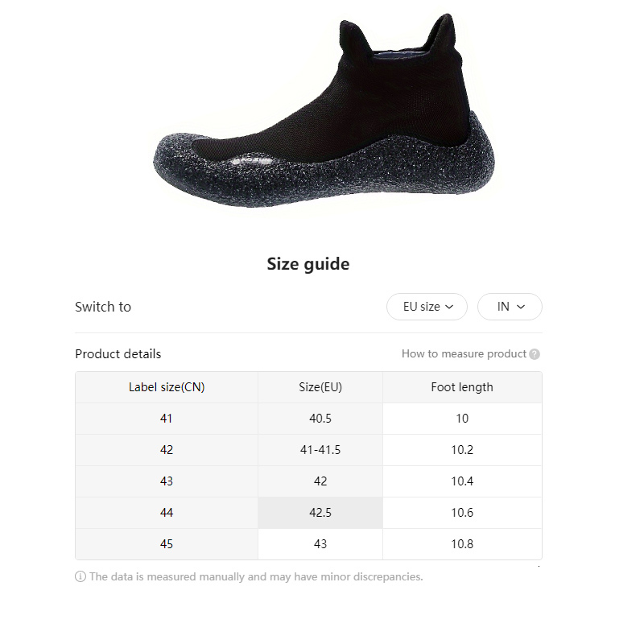Click the info icon beside measurement disclaimer

80,576
